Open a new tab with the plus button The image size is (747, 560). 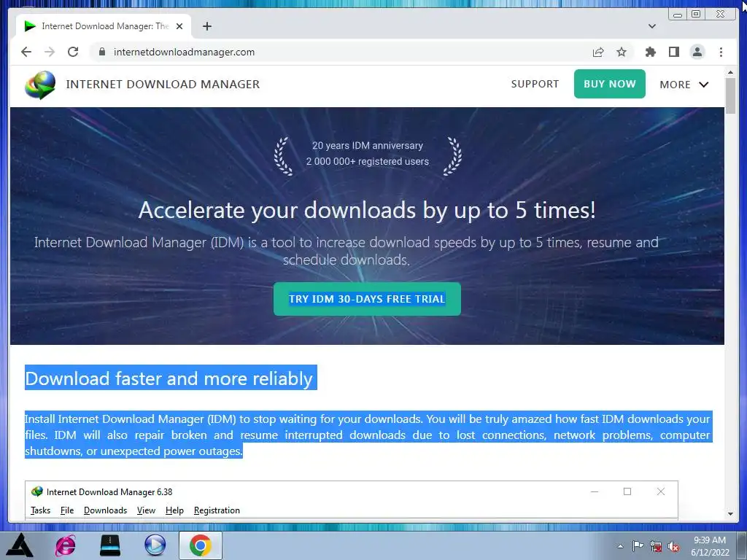[x=206, y=26]
